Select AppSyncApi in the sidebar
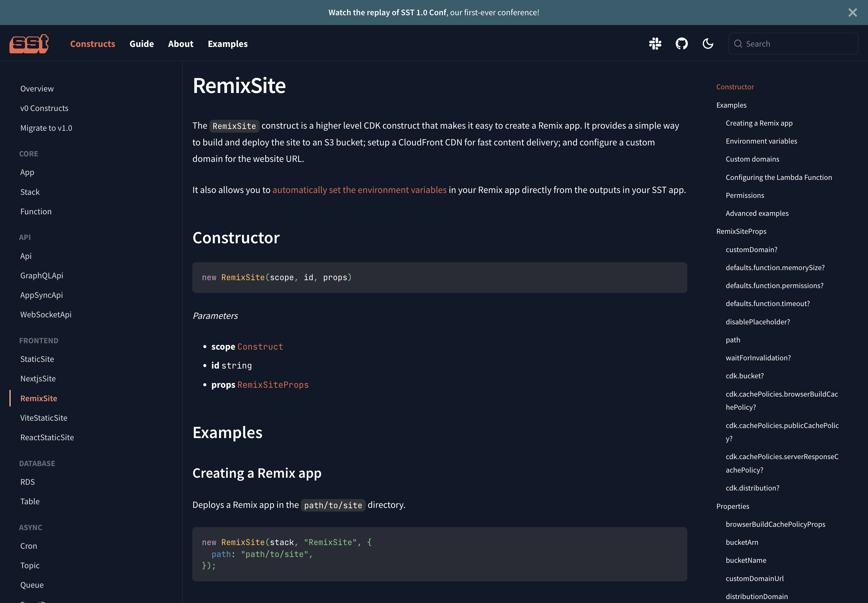This screenshot has width=868, height=603. 41,295
